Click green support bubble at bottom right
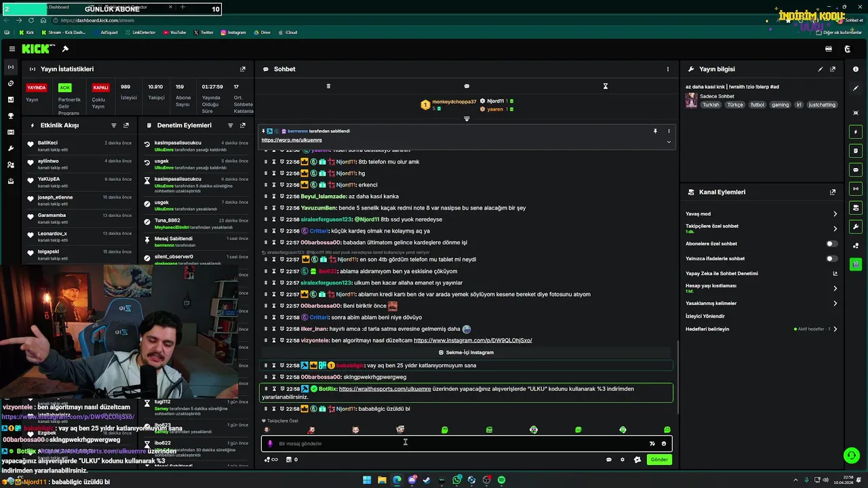 click(x=851, y=455)
